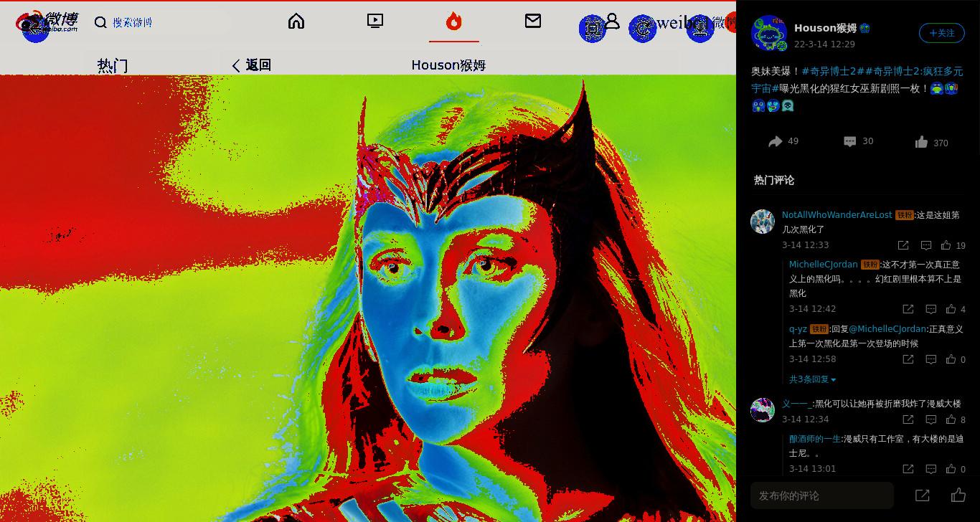Open the Weibo home feed icon
Image resolution: width=980 pixels, height=522 pixels.
[x=296, y=22]
